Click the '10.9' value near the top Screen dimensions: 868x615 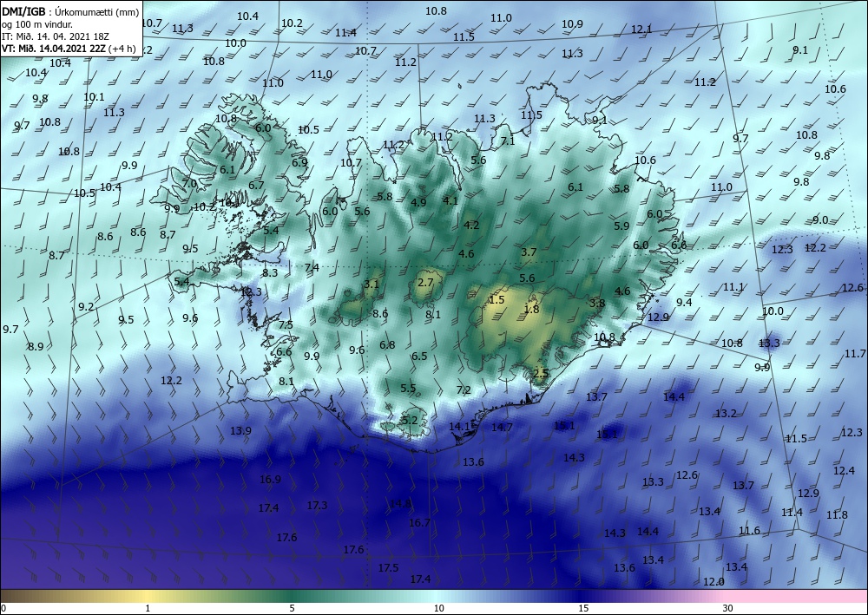pyautogui.click(x=572, y=23)
